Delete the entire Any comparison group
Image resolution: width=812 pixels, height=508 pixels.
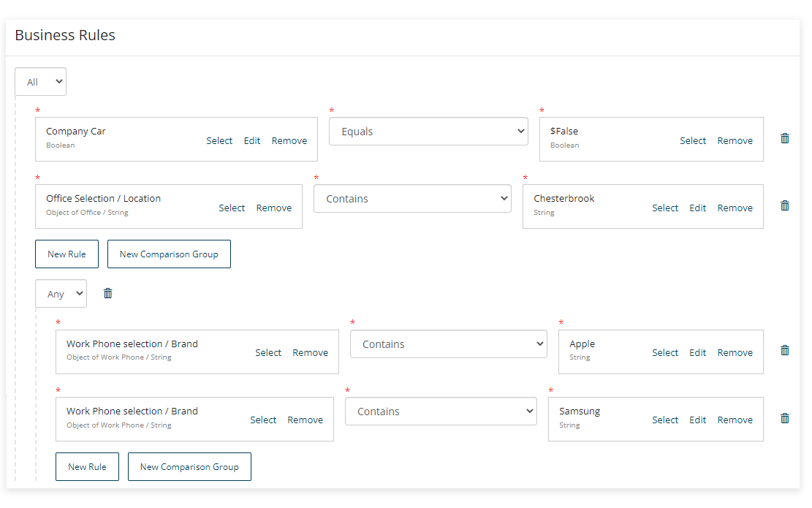tap(107, 293)
